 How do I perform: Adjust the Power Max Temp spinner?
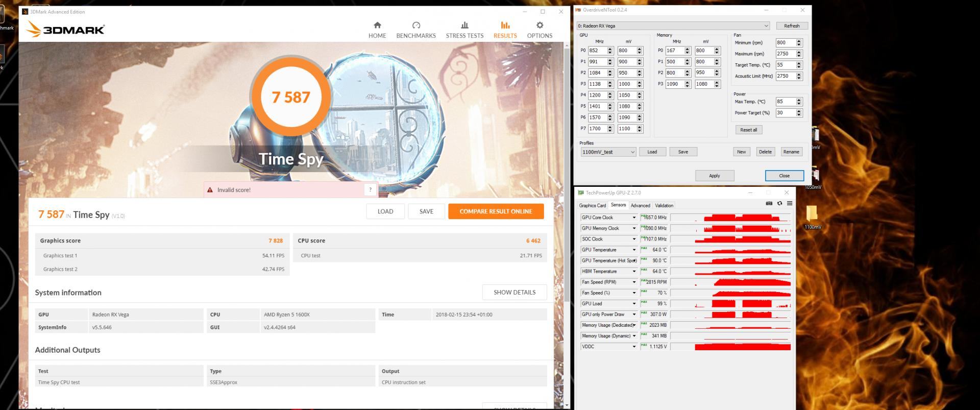coord(799,102)
